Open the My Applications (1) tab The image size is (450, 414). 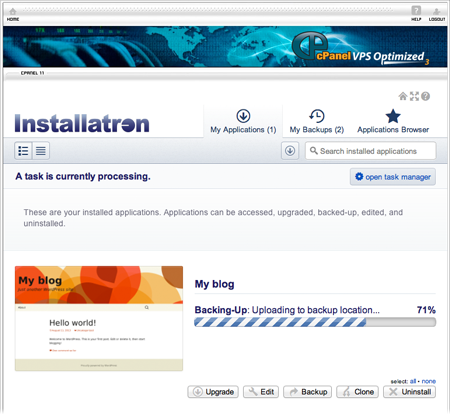(x=243, y=121)
